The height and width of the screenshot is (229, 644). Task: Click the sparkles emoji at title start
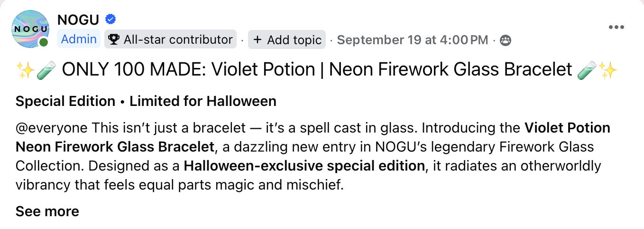[25, 70]
